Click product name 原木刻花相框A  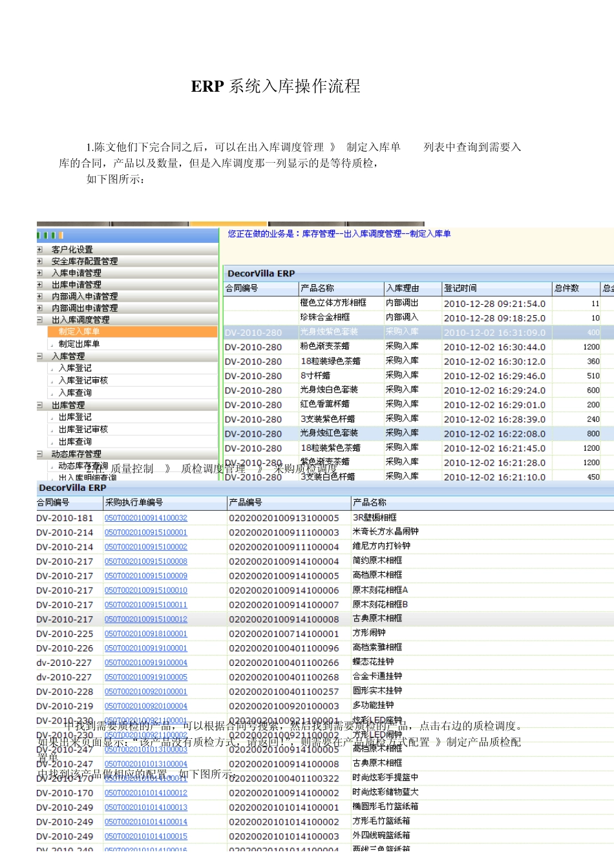[x=380, y=590]
